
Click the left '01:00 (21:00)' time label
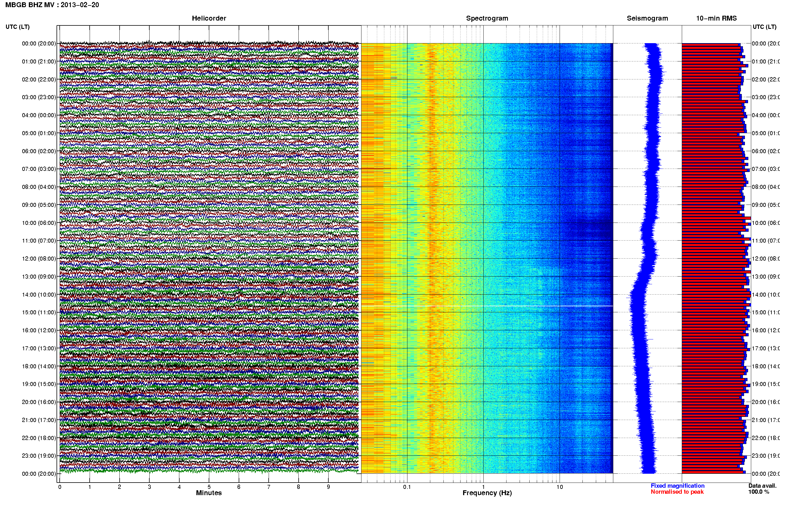click(39, 61)
